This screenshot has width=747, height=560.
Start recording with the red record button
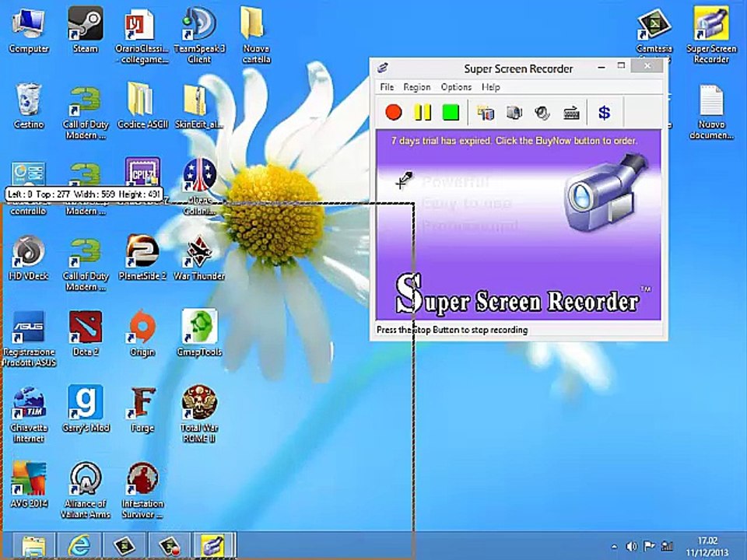[394, 113]
